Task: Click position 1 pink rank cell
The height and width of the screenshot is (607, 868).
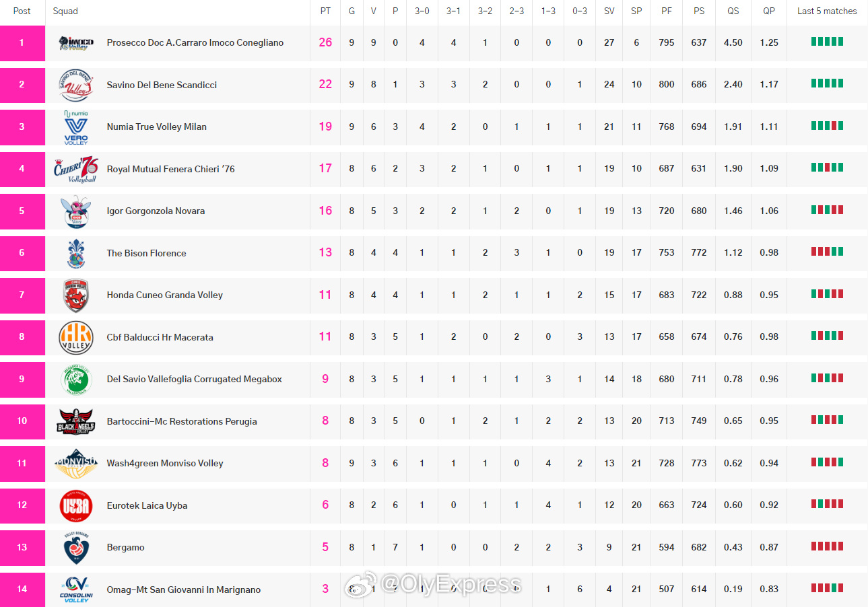Action: [22, 43]
